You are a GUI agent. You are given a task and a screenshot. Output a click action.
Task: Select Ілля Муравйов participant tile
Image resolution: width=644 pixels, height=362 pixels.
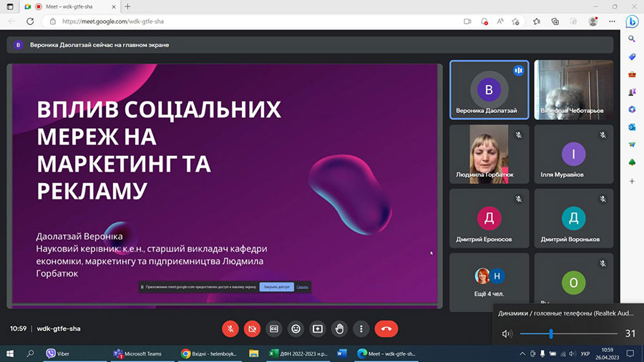(x=574, y=155)
